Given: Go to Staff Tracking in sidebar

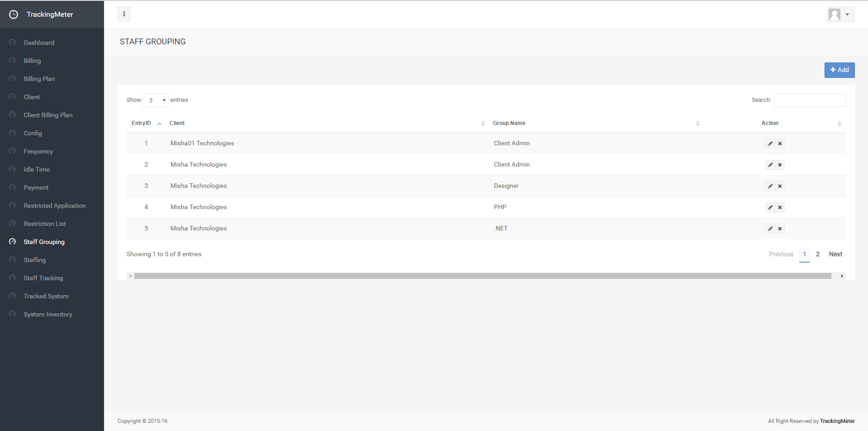Looking at the screenshot, I should [x=43, y=278].
